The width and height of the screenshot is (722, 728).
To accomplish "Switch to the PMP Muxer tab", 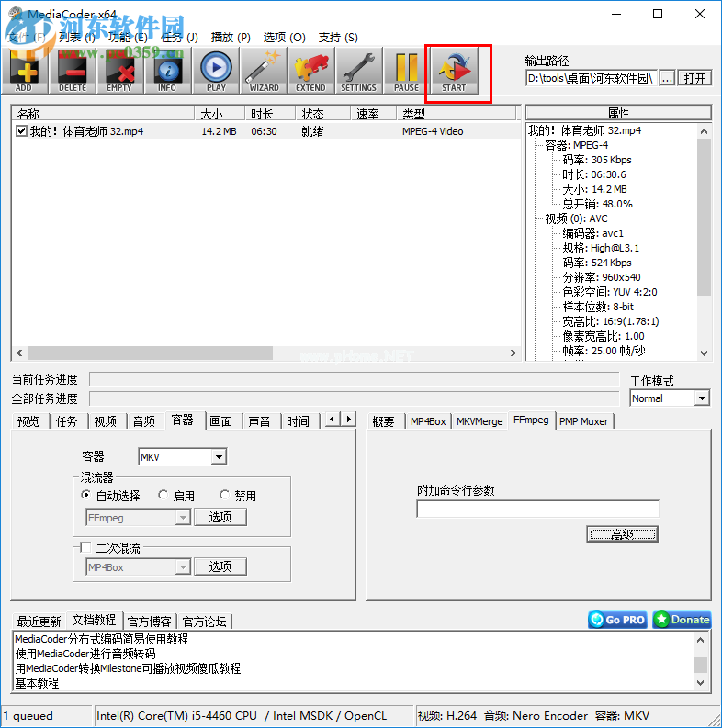I will click(x=583, y=421).
